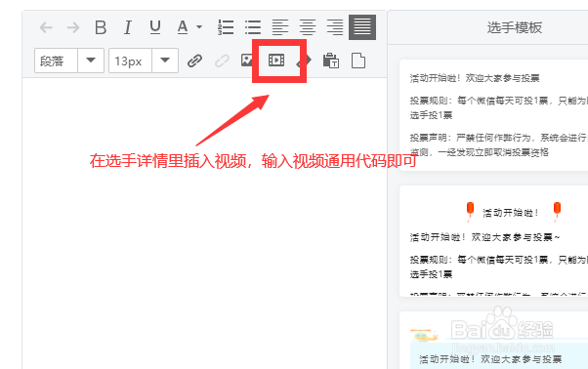Center align text
The height and width of the screenshot is (369, 588).
coord(308,27)
